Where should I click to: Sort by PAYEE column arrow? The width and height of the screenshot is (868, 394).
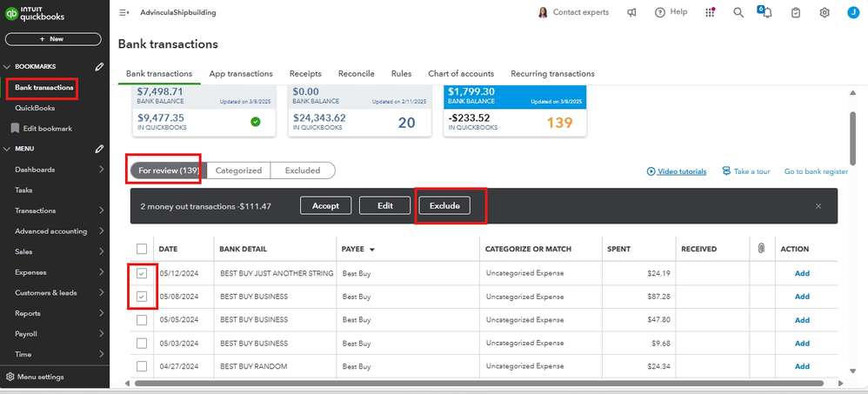pyautogui.click(x=372, y=250)
